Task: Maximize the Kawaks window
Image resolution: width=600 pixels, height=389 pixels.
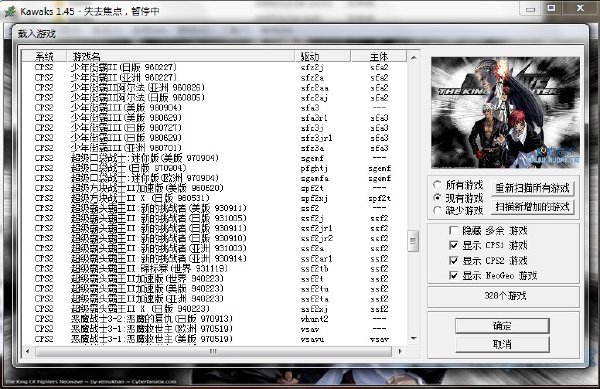Action: tap(551, 8)
